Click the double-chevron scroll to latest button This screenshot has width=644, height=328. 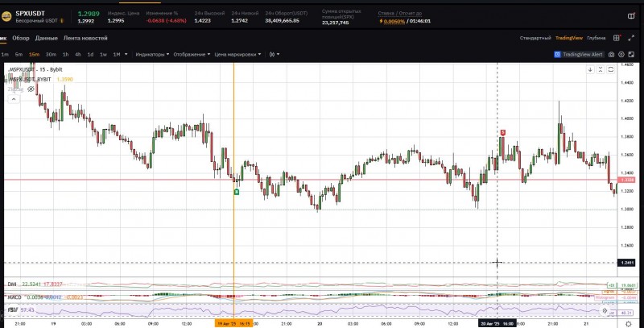pyautogui.click(x=605, y=311)
